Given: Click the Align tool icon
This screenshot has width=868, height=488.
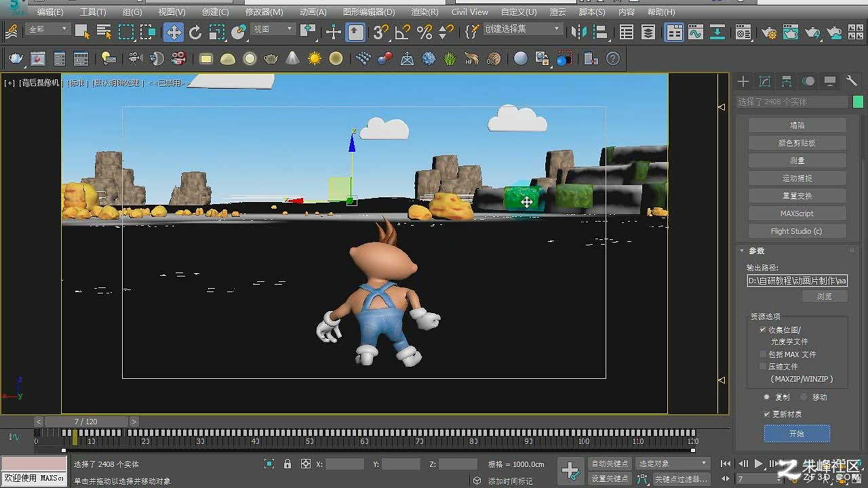Looking at the screenshot, I should click(600, 32).
